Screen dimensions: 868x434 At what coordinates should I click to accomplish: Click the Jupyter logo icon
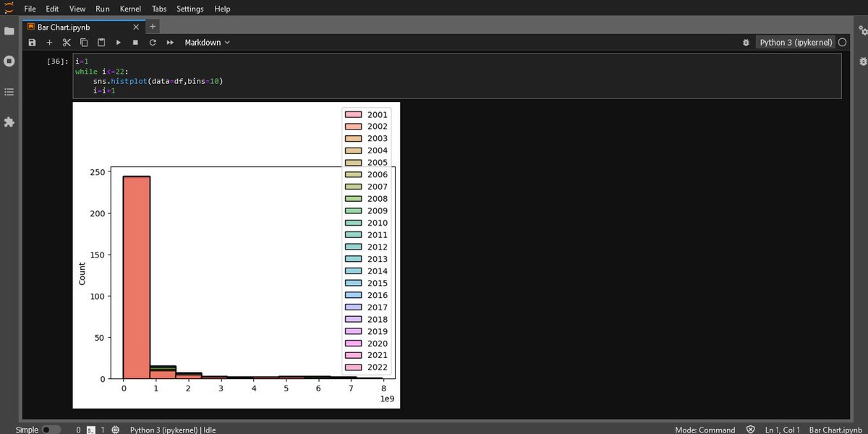click(x=9, y=8)
